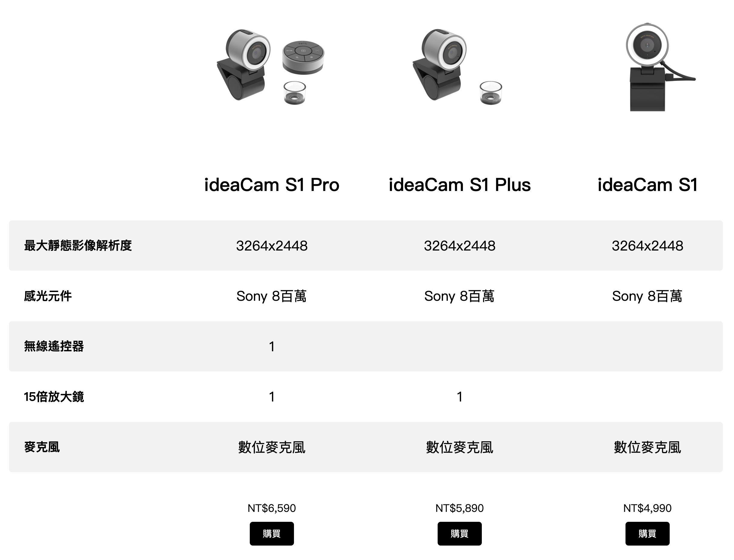Select the 最大靜態影像解析度 row label

pyautogui.click(x=78, y=246)
